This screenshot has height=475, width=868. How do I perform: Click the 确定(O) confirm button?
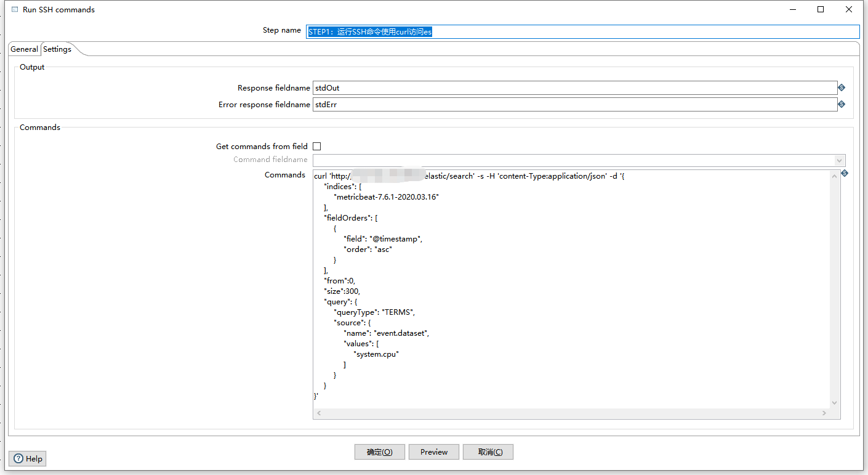pos(379,452)
